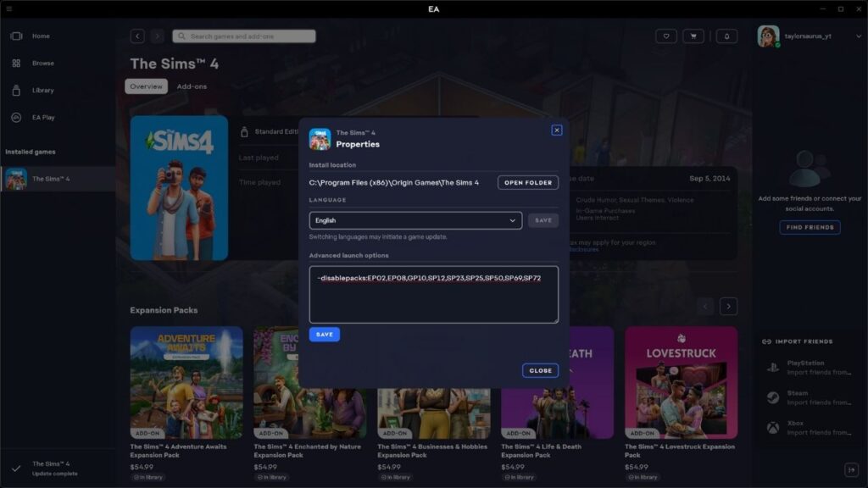This screenshot has height=488, width=868.
Task: Click Find Friends button
Action: [x=810, y=225]
